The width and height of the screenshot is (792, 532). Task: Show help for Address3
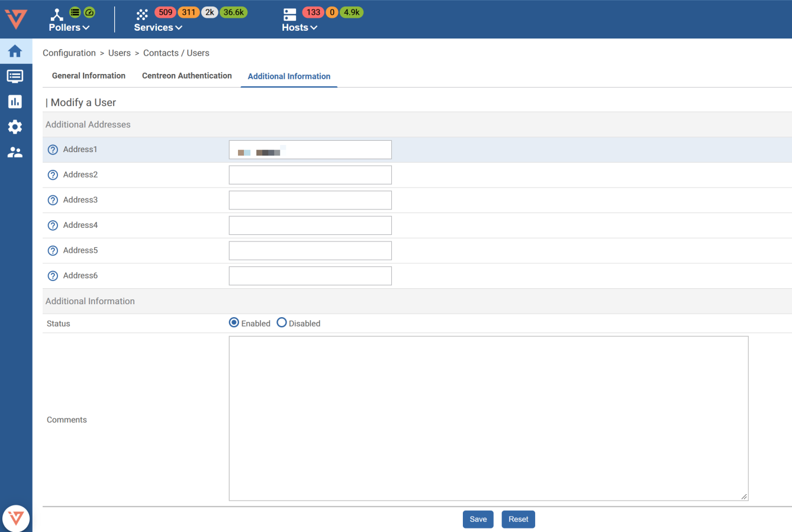53,200
